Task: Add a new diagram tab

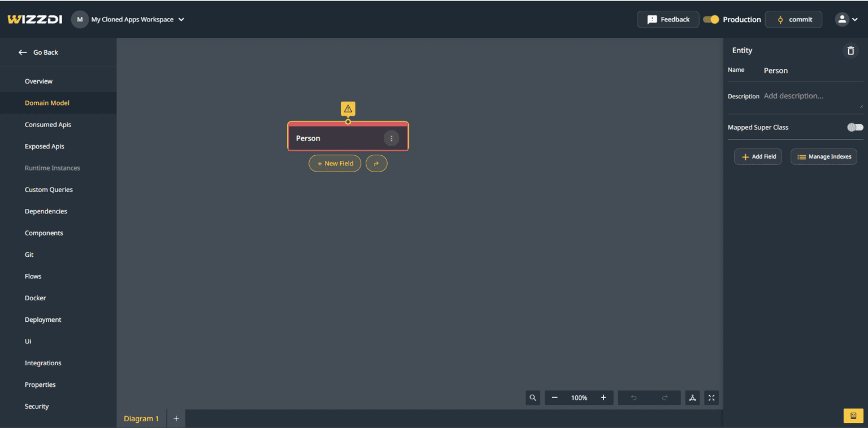Action: click(176, 418)
